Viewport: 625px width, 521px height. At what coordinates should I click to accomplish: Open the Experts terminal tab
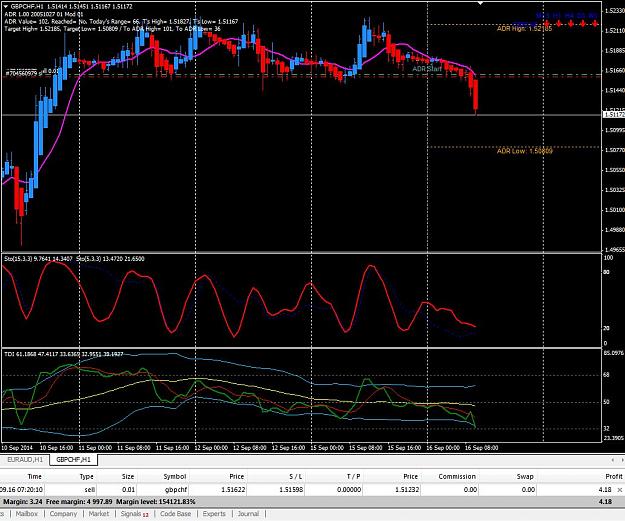pos(214,514)
